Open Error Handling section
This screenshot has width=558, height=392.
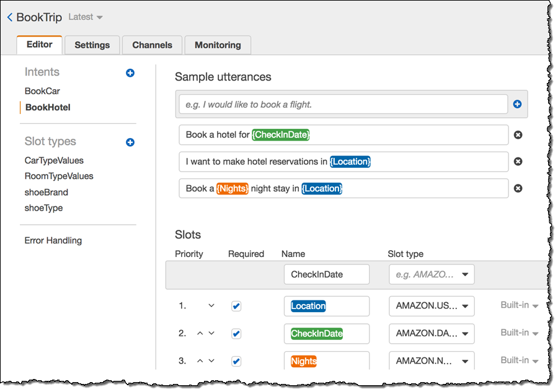pyautogui.click(x=53, y=240)
